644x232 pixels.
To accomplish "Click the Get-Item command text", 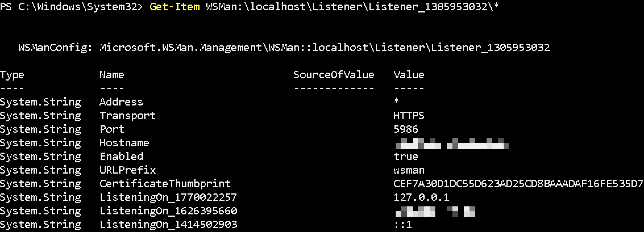I will (x=174, y=7).
